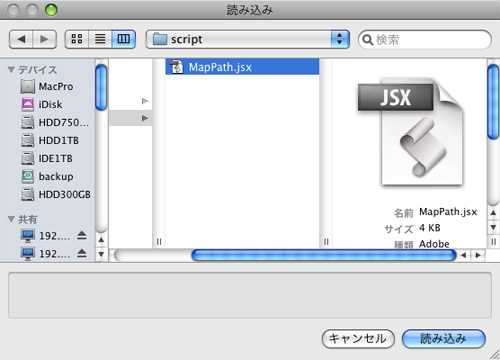Click the 読み込み import button

(444, 339)
